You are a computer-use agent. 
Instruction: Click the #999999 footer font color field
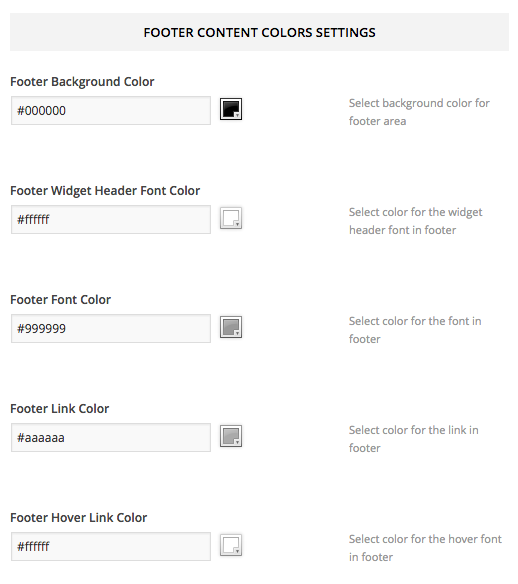pyautogui.click(x=111, y=328)
